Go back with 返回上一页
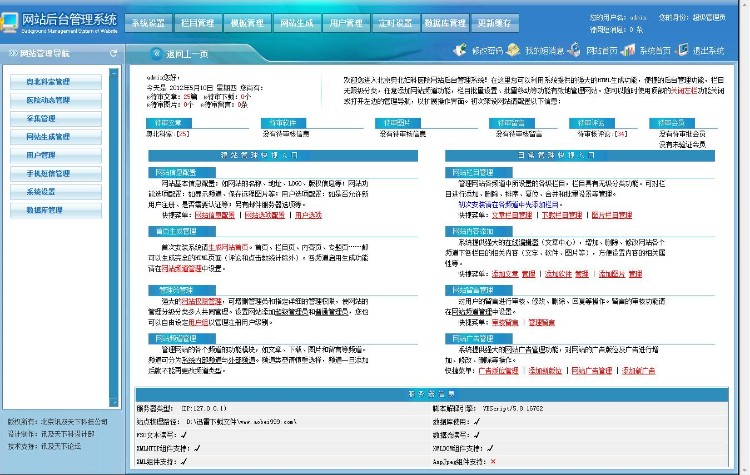 pyautogui.click(x=187, y=55)
